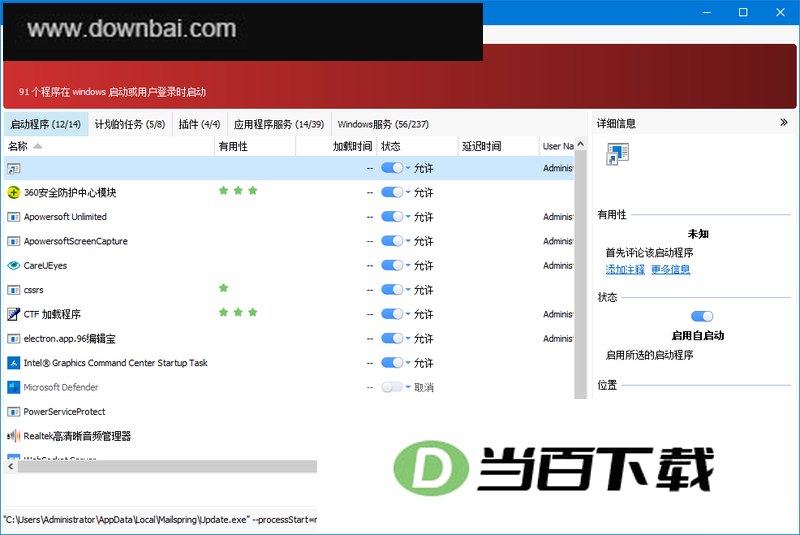Click the ApowersoftScreenCapture row icon

point(14,241)
